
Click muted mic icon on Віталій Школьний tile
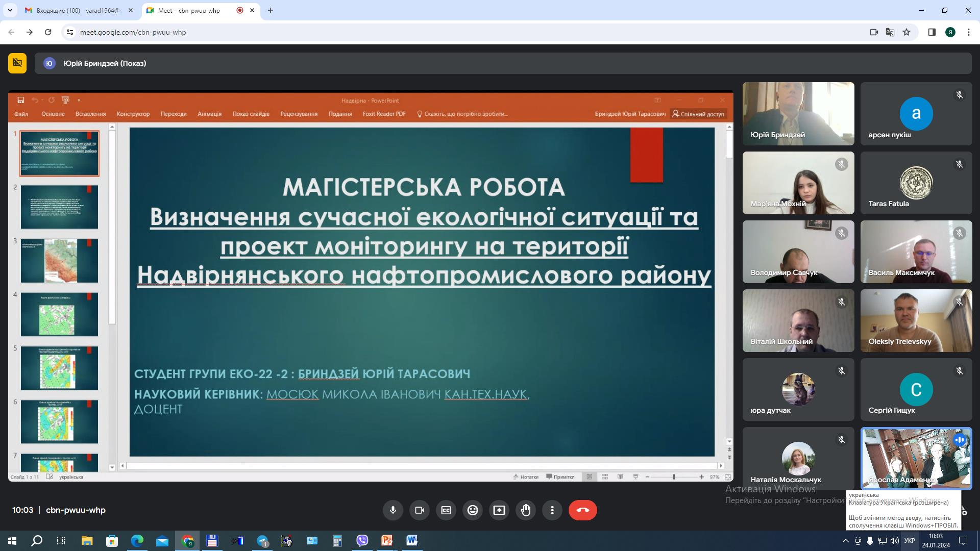(842, 302)
